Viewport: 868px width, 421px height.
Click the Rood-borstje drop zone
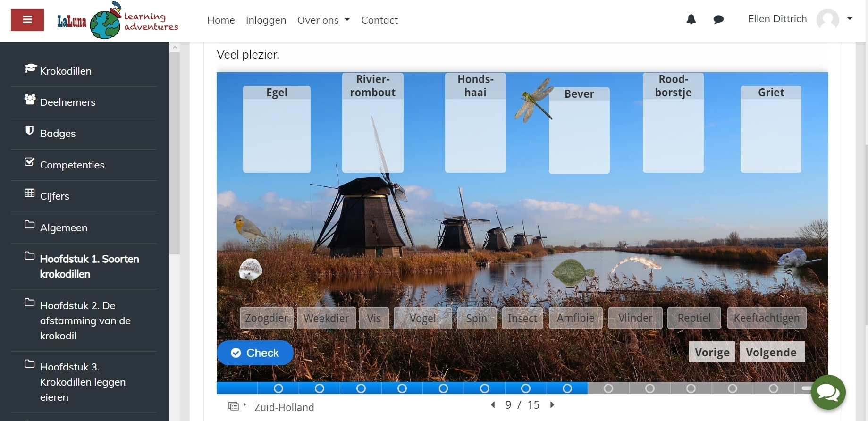[x=673, y=123]
